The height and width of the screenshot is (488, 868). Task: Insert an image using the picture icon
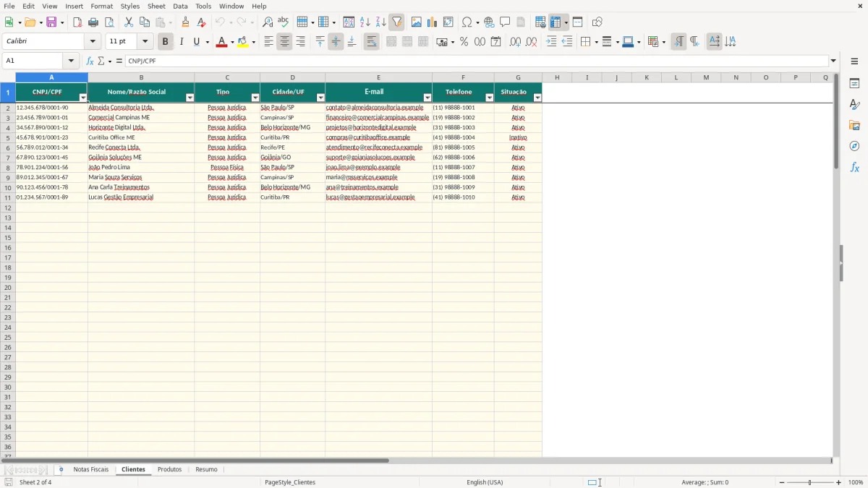(x=417, y=22)
